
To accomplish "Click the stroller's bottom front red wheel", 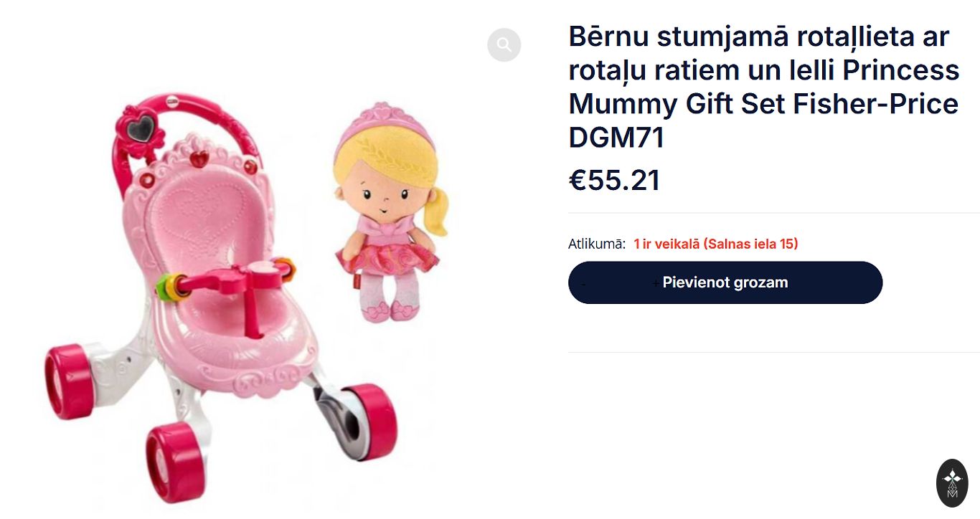I will [x=175, y=461].
